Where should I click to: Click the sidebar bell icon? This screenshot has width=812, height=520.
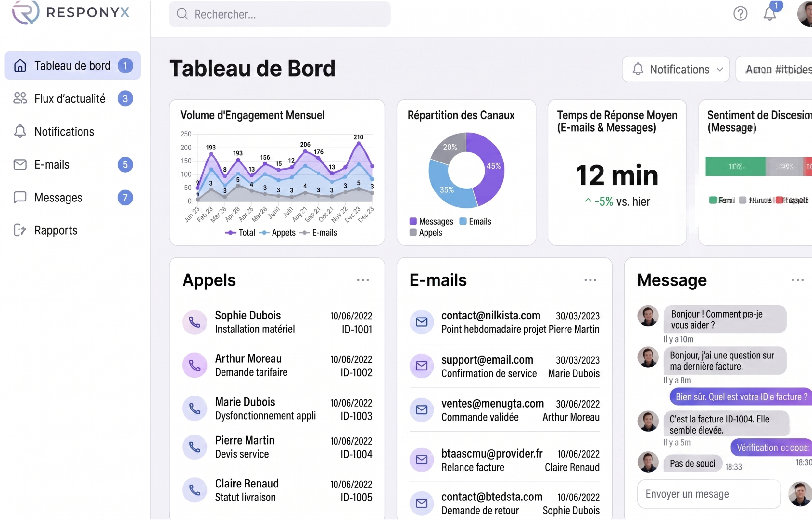[20, 131]
